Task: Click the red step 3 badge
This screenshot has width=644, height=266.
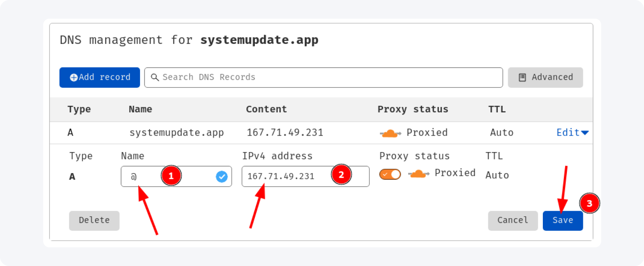Action: tap(589, 203)
